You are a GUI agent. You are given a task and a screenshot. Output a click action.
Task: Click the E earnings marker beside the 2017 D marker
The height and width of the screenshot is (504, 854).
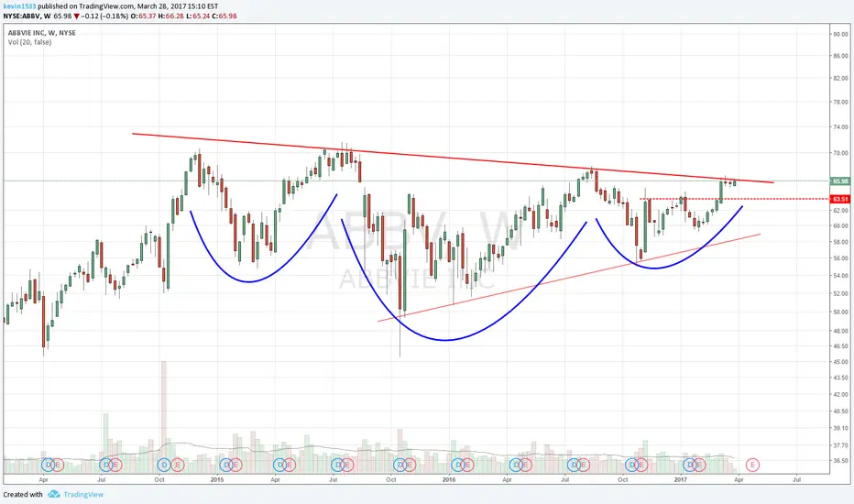(699, 465)
